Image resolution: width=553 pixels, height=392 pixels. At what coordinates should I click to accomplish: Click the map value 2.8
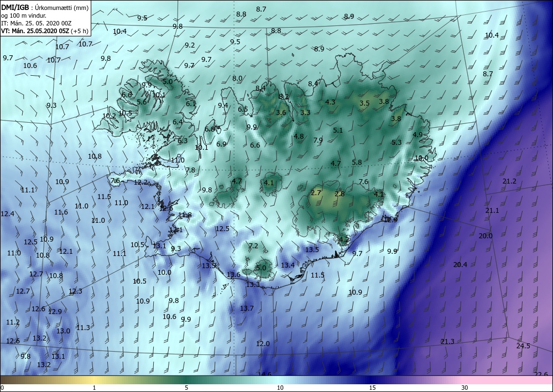pos(340,194)
